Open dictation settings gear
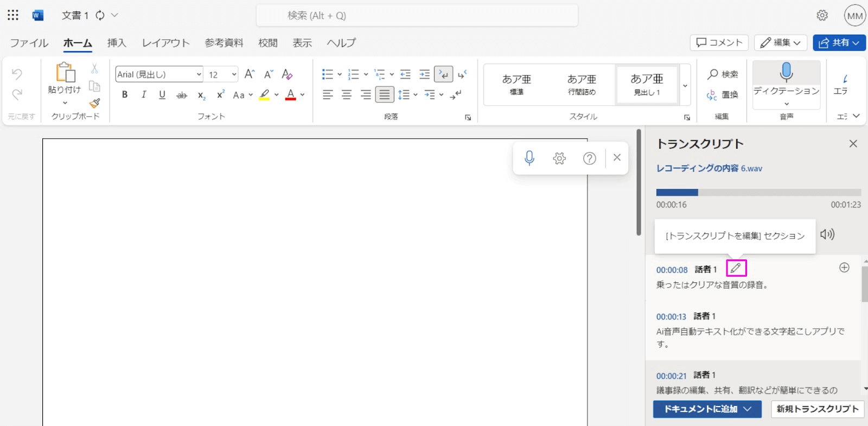This screenshot has height=426, width=868. (559, 158)
